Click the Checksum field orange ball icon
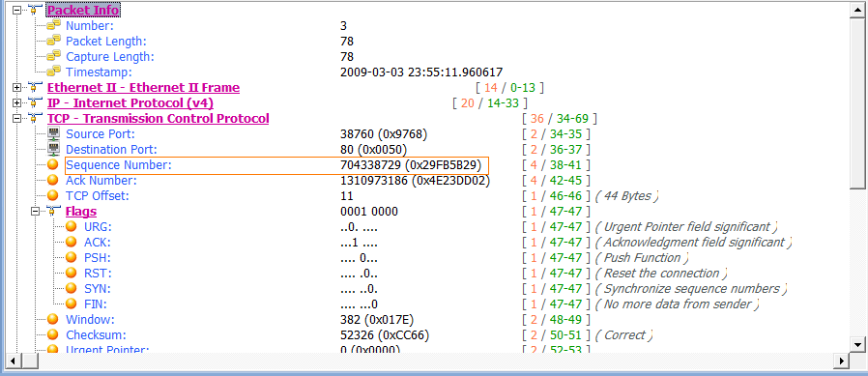This screenshot has width=868, height=376. [x=53, y=335]
